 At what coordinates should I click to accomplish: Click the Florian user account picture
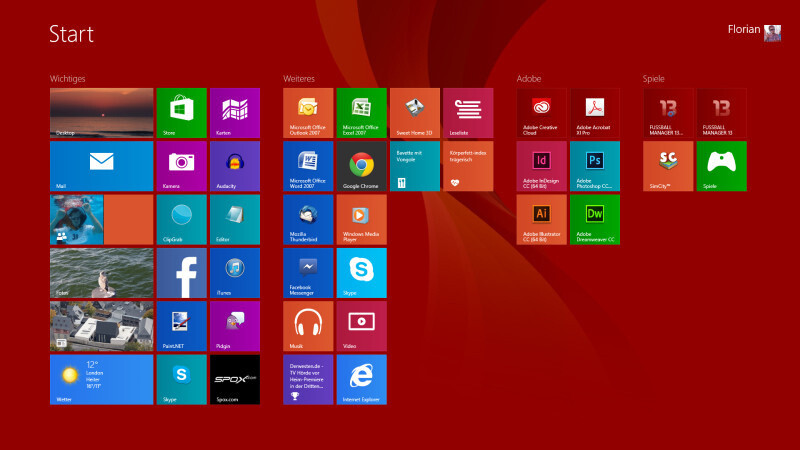(x=772, y=33)
